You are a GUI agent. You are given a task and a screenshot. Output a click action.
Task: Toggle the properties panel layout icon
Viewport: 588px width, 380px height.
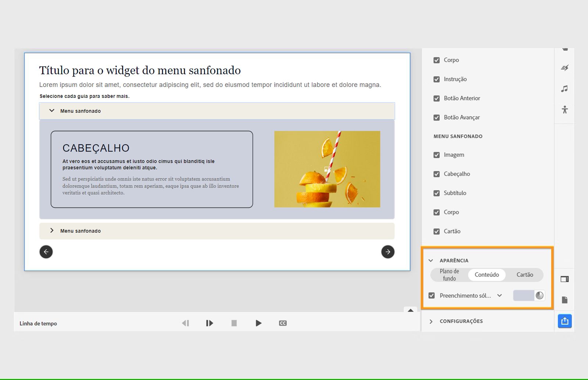tap(565, 279)
